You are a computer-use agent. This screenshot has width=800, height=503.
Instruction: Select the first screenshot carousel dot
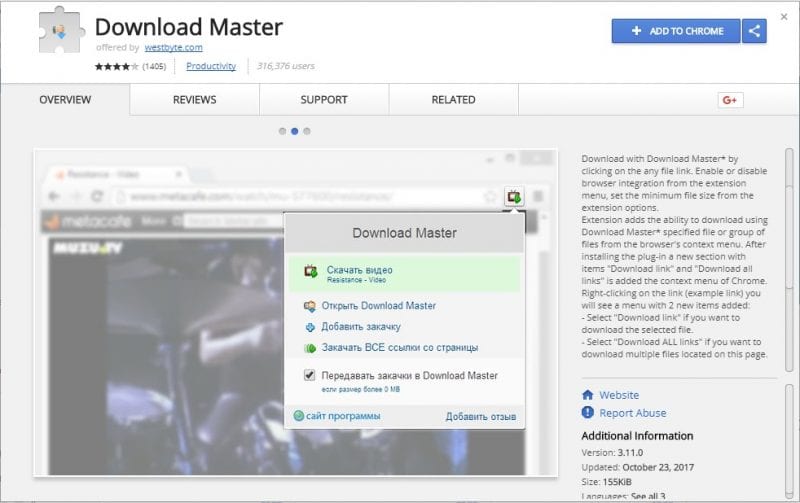[282, 131]
